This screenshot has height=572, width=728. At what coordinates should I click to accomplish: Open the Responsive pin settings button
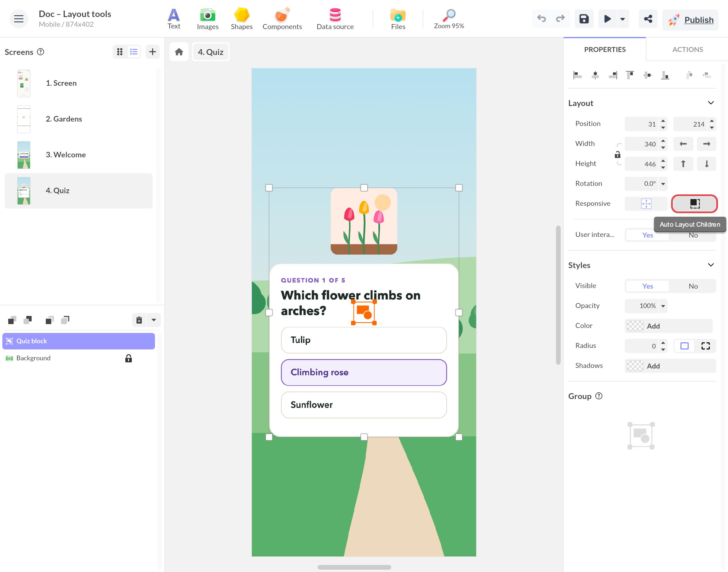point(646,203)
